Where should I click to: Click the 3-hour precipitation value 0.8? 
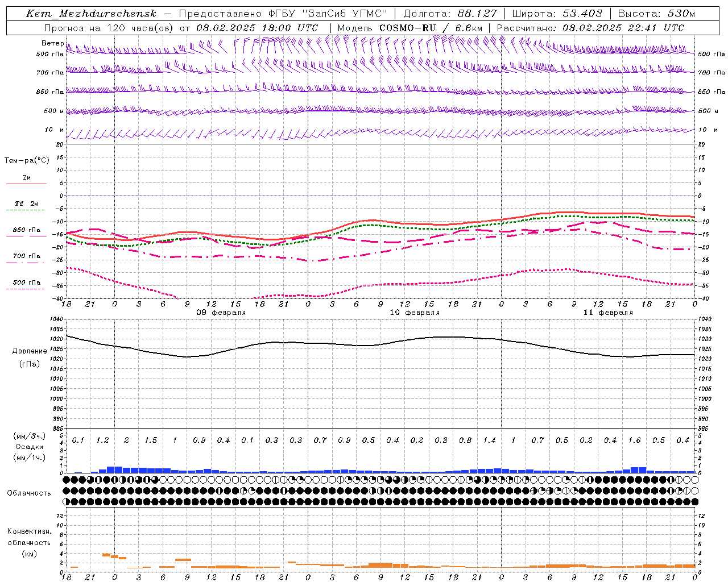coord(465,440)
